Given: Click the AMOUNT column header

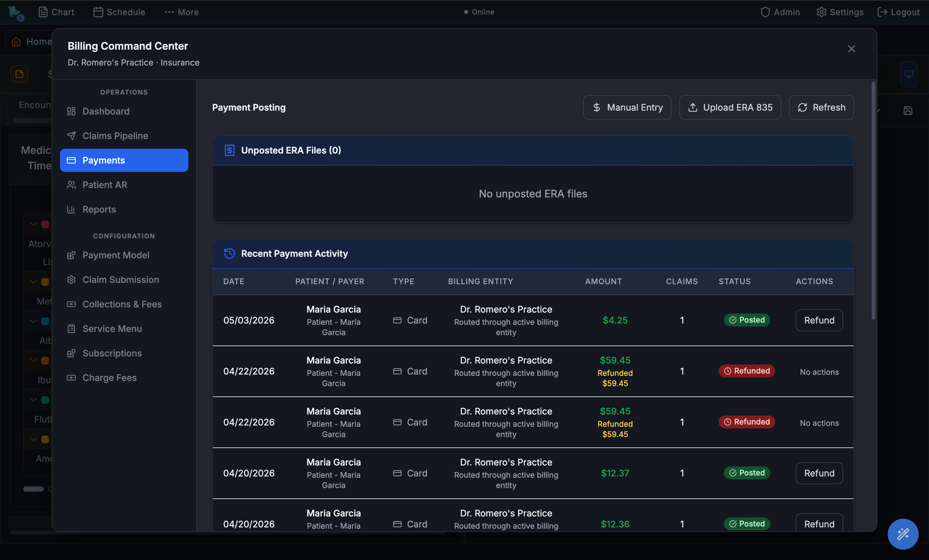Looking at the screenshot, I should click(603, 281).
